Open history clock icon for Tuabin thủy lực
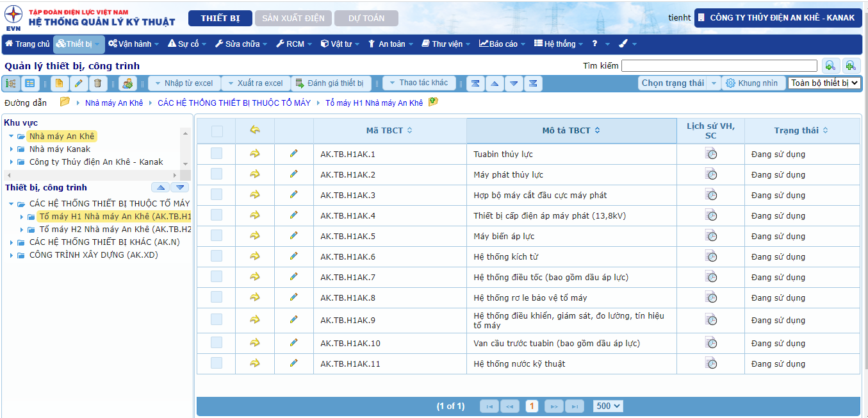The height and width of the screenshot is (418, 868). point(711,154)
